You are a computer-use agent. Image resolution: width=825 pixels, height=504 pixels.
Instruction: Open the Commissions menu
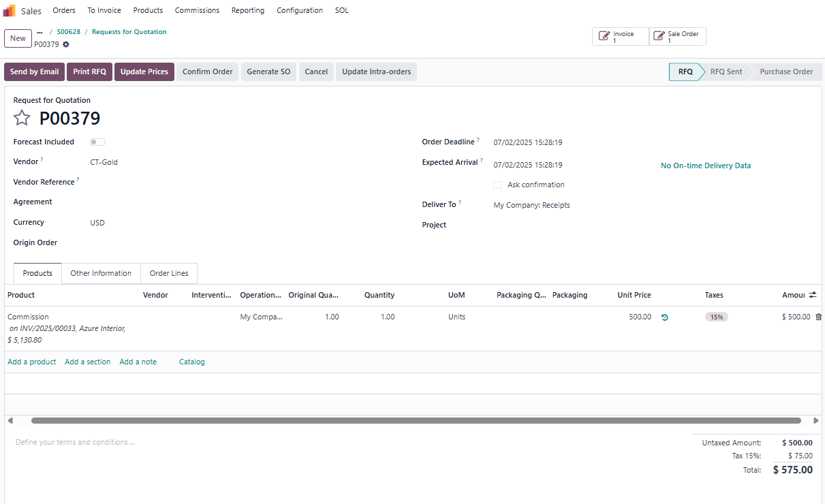pyautogui.click(x=197, y=10)
